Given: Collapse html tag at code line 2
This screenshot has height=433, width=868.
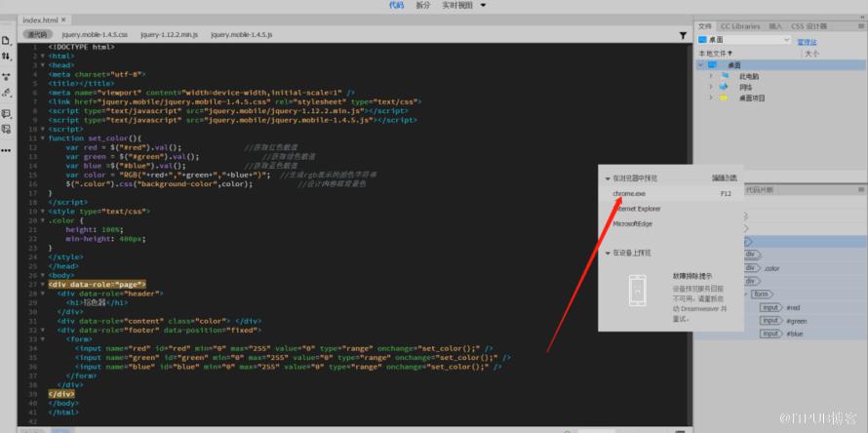Looking at the screenshot, I should (x=43, y=56).
